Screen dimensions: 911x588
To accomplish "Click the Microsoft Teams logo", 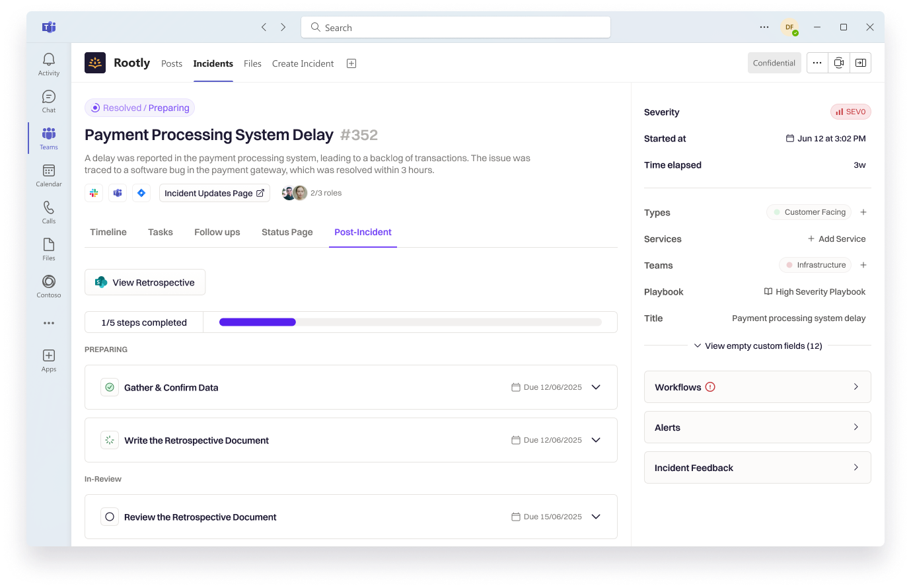I will (49, 27).
